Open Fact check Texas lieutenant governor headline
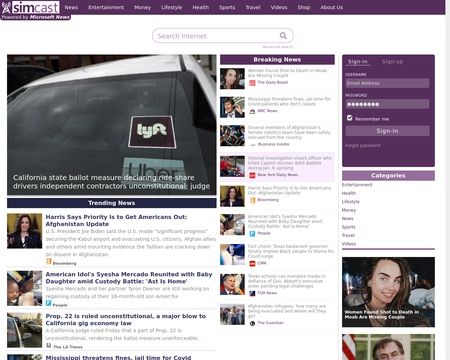450x360 pixels. [291, 251]
